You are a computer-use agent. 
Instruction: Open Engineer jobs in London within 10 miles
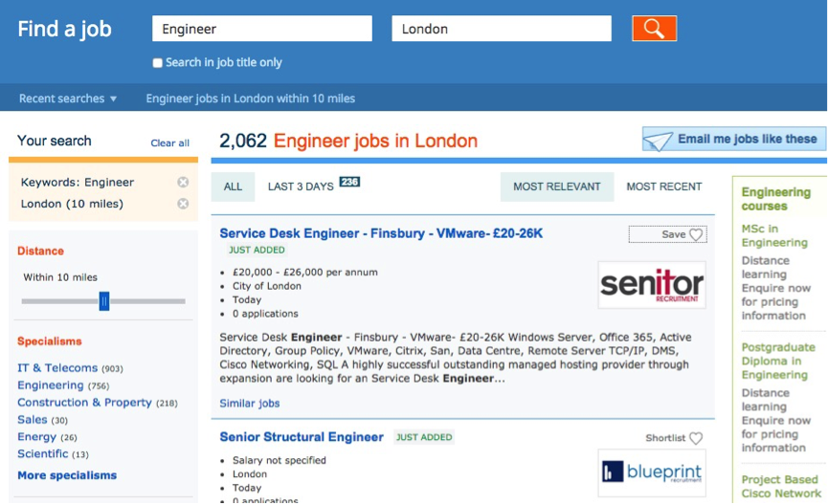(x=250, y=99)
